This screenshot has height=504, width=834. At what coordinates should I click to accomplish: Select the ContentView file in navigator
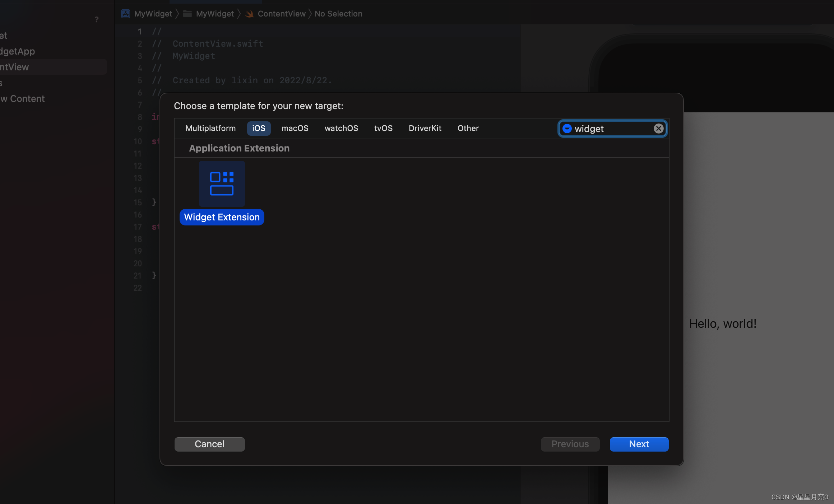pos(53,67)
